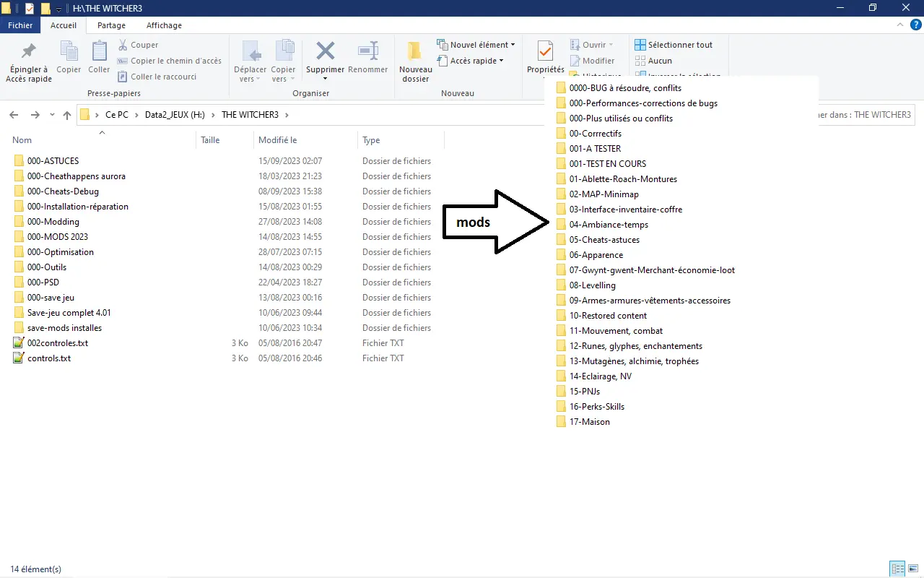Switch to large icons view in status bar
Image resolution: width=924 pixels, height=578 pixels.
pyautogui.click(x=912, y=569)
